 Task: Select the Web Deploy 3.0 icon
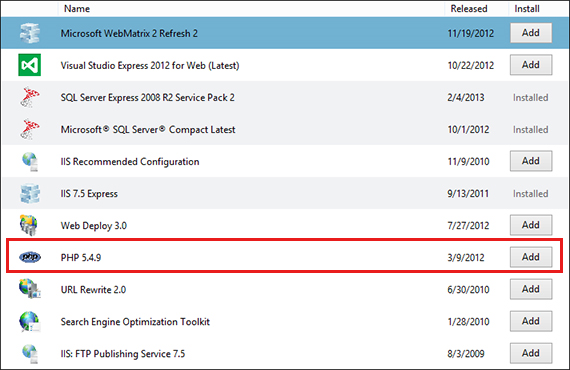[29, 225]
